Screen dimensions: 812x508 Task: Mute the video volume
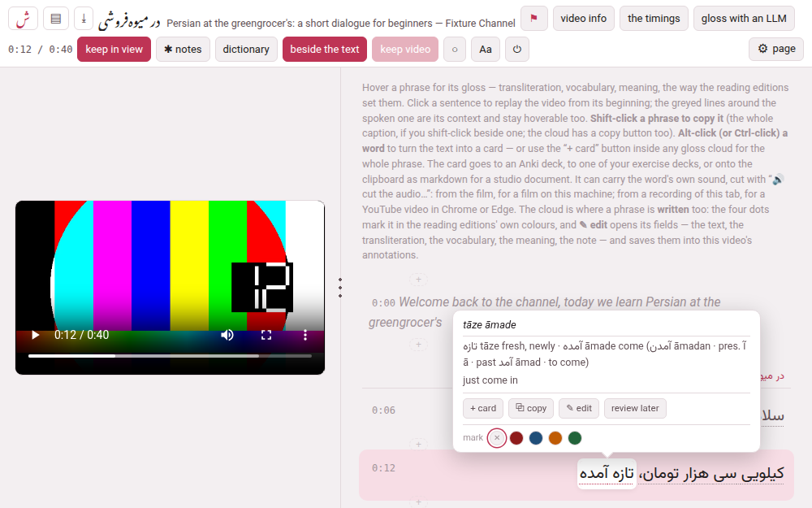coord(227,335)
